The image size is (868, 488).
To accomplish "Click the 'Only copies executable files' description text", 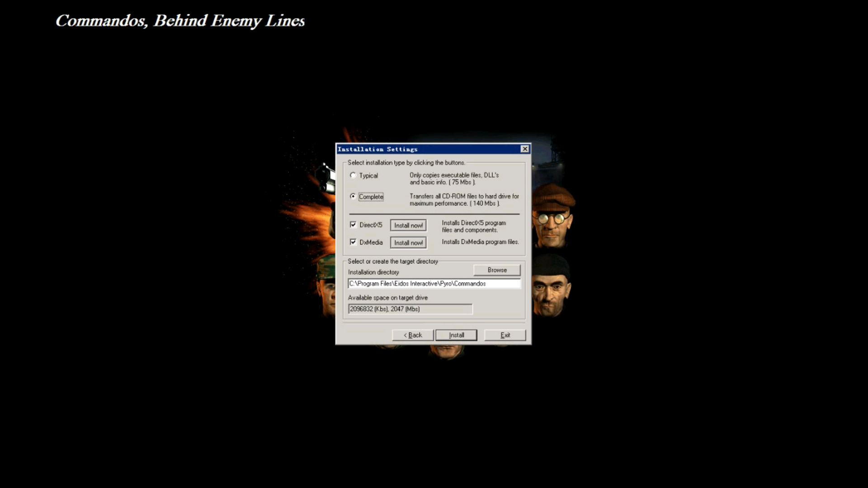I will pos(454,178).
